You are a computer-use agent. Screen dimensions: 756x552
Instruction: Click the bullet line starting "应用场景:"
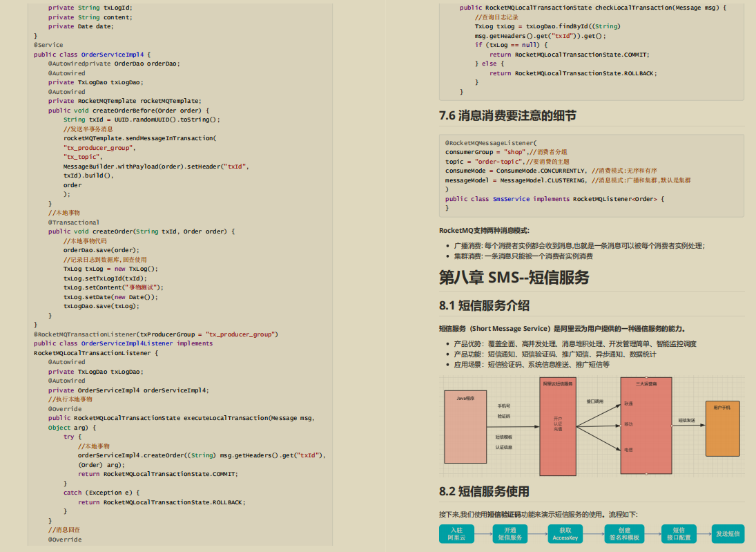click(x=532, y=365)
